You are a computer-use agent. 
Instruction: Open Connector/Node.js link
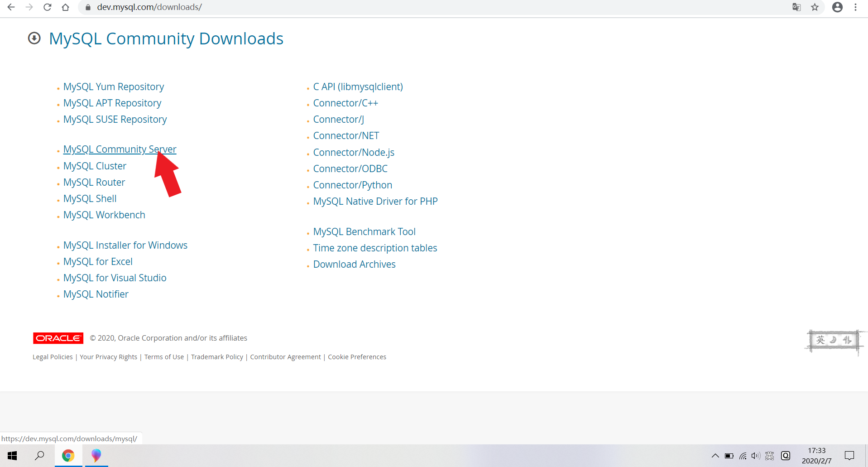point(354,152)
